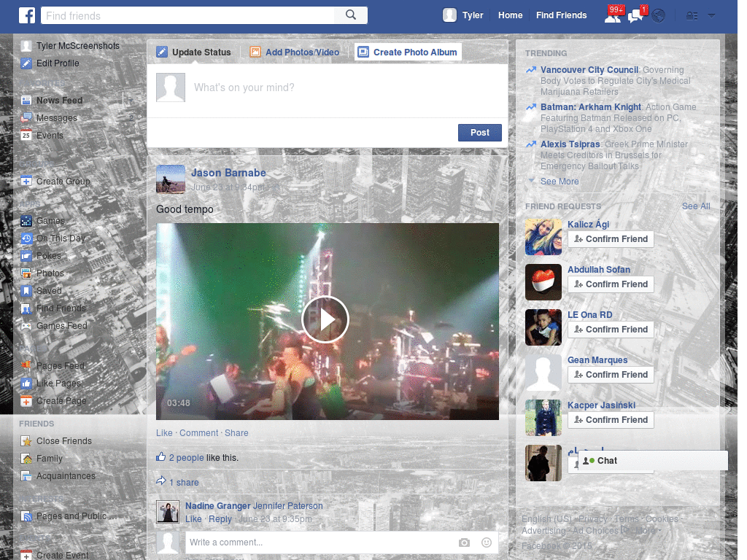Open Nadine Granger's profile link
This screenshot has width=747, height=560.
click(x=217, y=506)
